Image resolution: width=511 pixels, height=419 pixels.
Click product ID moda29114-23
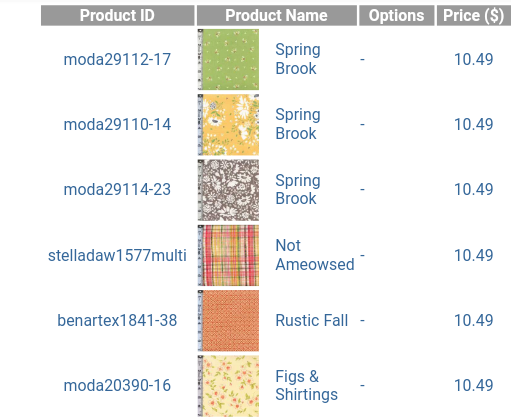tap(117, 190)
